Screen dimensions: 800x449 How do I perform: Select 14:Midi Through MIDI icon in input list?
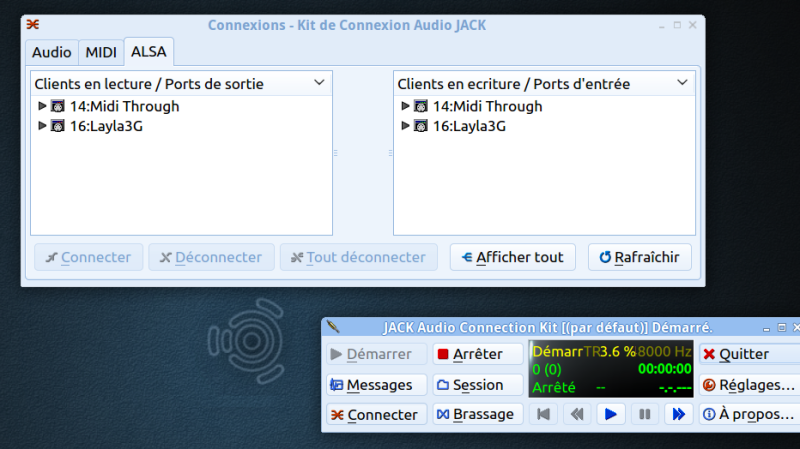click(420, 106)
